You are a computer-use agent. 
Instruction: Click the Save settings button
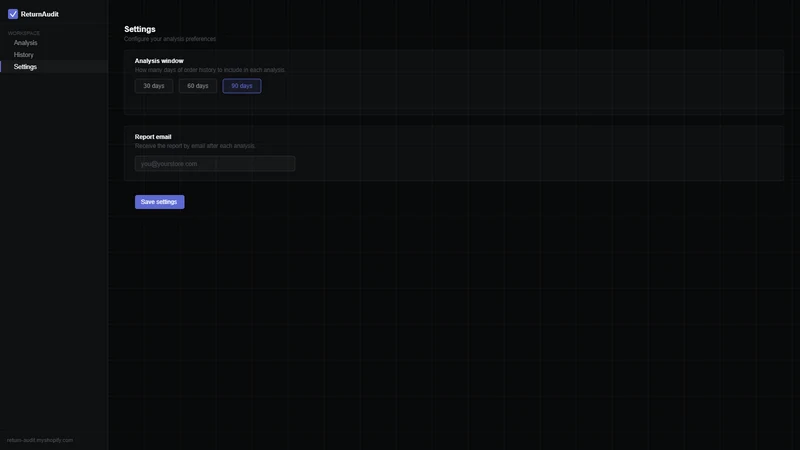pos(159,202)
